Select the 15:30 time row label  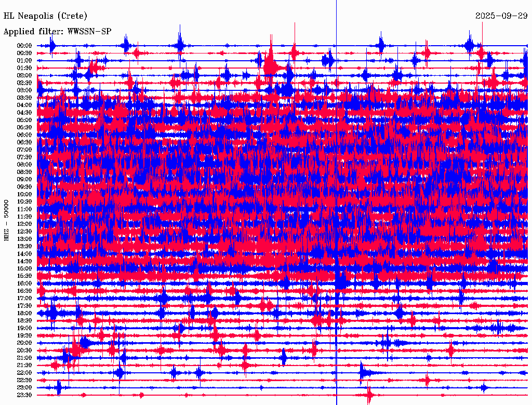[x=24, y=276]
